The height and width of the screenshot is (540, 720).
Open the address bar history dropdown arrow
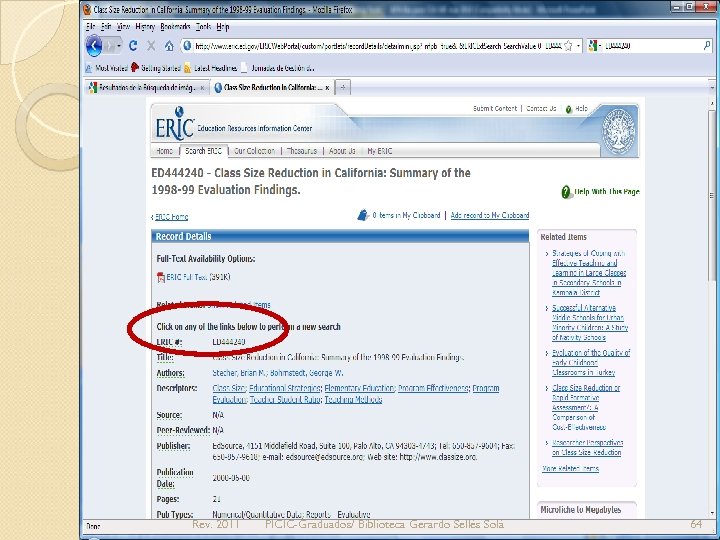(578, 46)
